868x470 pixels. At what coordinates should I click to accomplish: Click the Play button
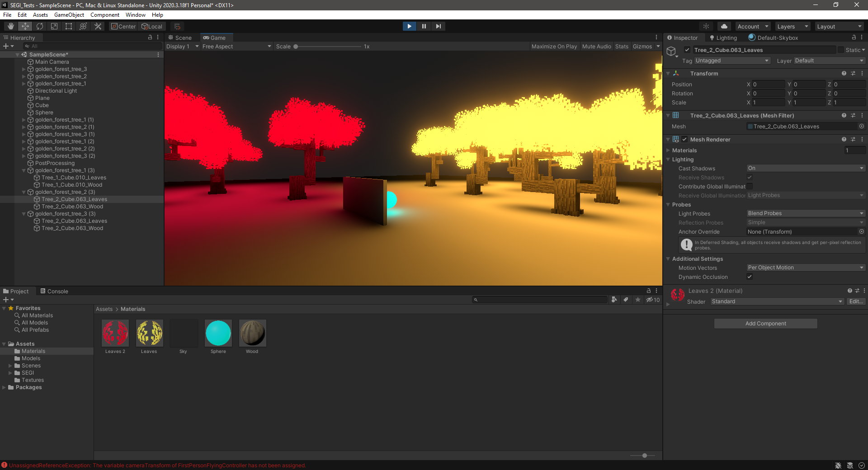(x=409, y=26)
